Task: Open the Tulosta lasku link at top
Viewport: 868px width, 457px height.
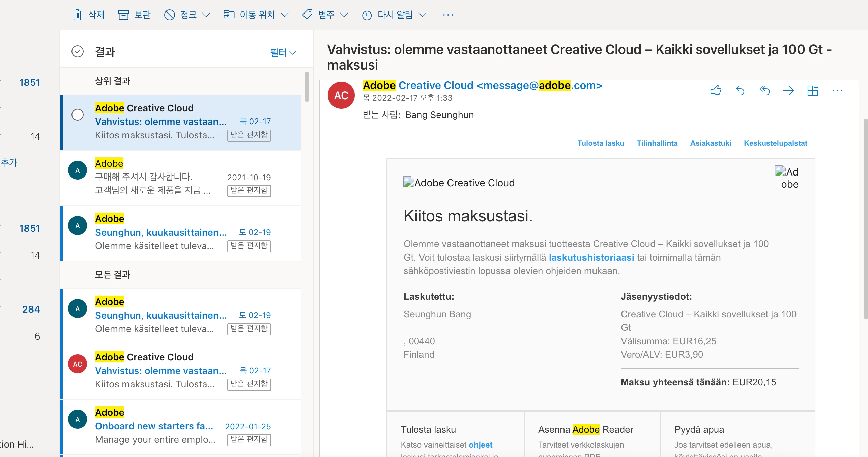Action: [x=601, y=143]
